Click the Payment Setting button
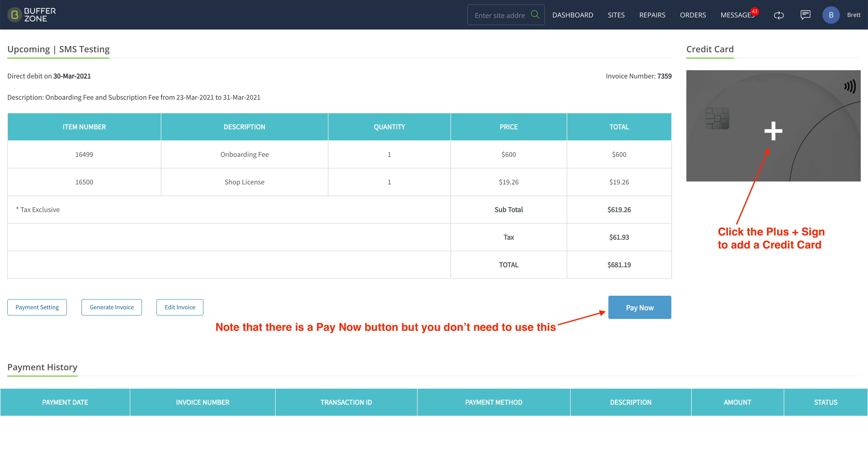The image size is (868, 469). (37, 307)
